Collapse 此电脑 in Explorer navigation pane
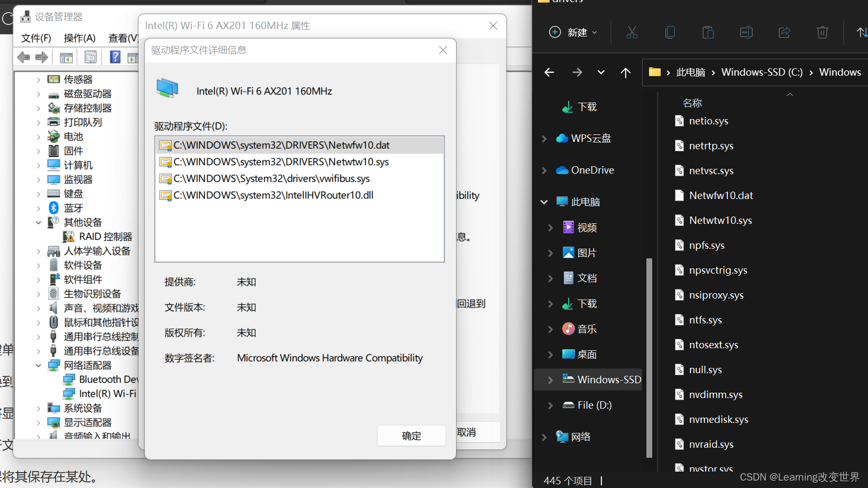 pos(544,202)
